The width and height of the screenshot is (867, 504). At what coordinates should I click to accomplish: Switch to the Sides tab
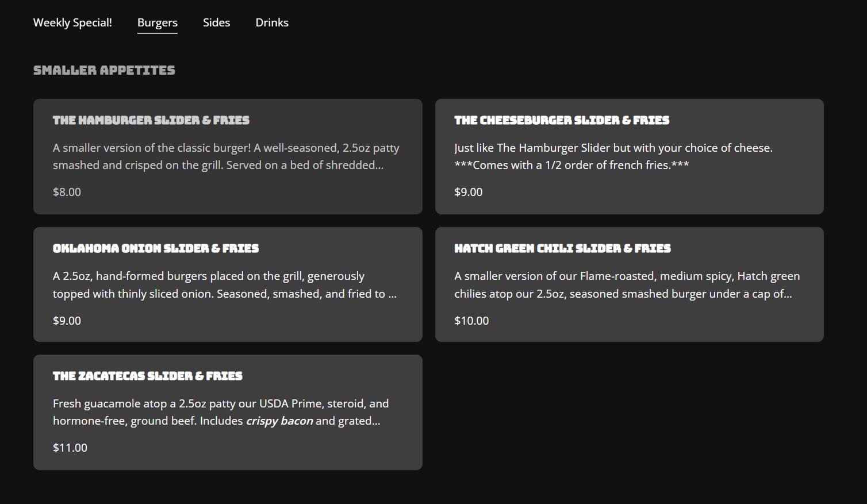[x=216, y=22]
